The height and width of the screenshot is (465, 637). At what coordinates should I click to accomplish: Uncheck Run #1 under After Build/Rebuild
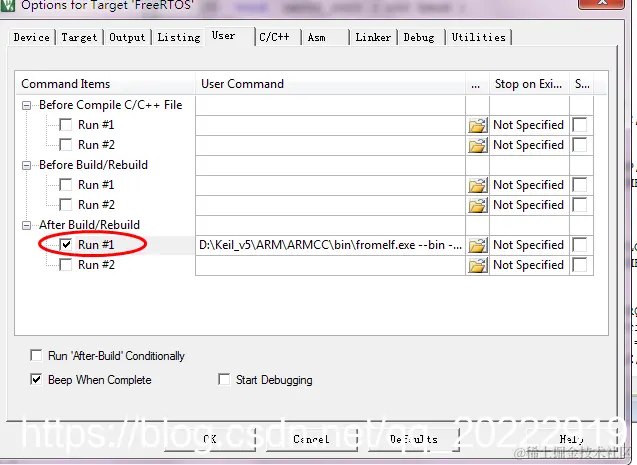click(65, 244)
